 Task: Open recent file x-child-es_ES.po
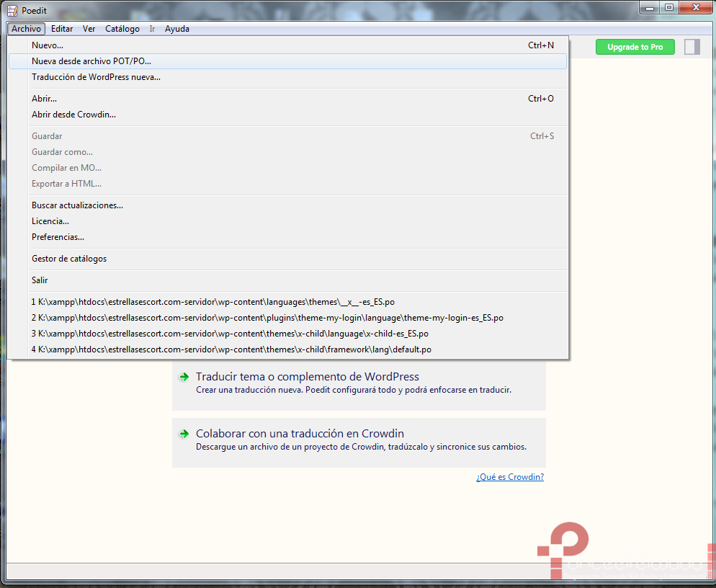(x=287, y=334)
